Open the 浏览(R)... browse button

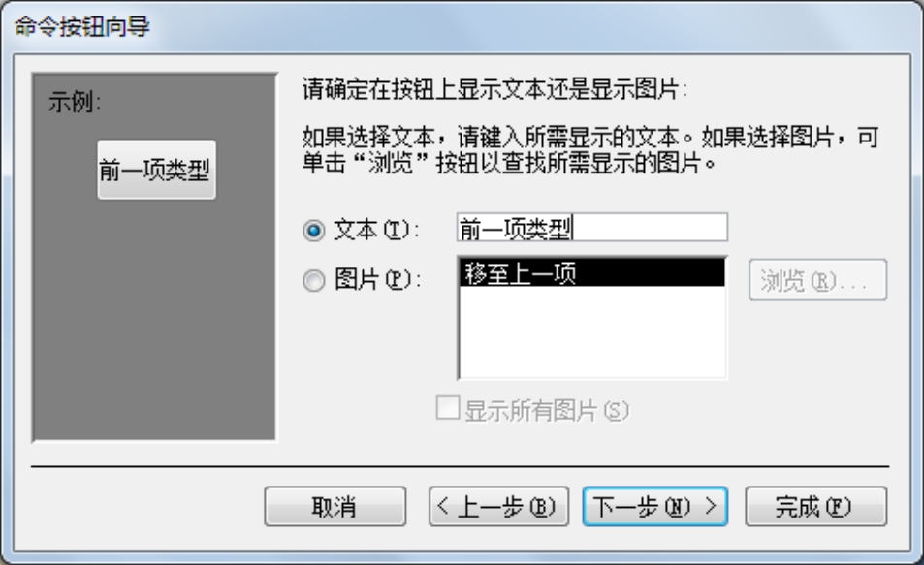click(x=817, y=280)
